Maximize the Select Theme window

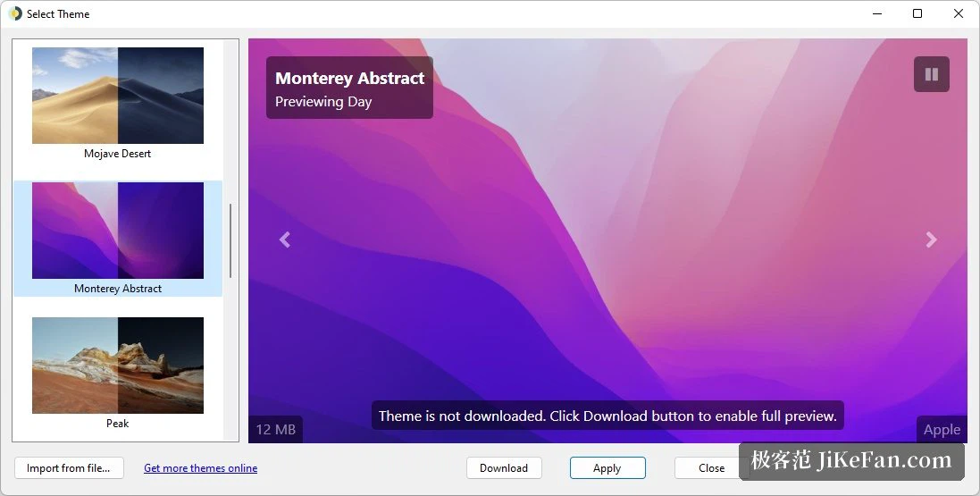917,13
